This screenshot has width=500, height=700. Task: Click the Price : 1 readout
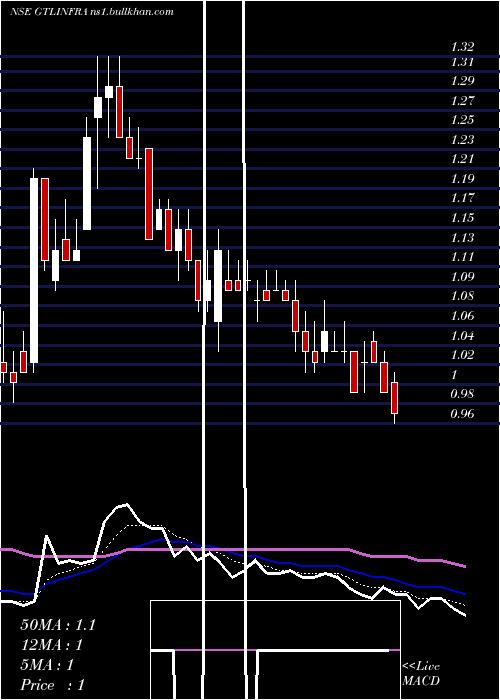(x=52, y=685)
